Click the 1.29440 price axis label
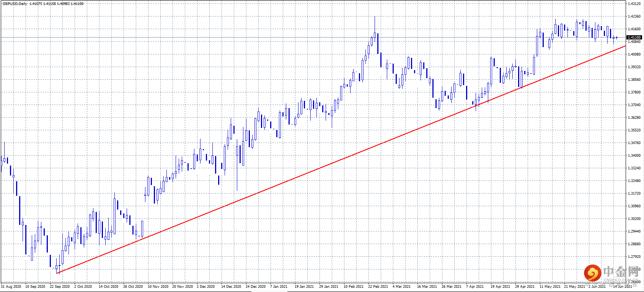The image size is (644, 292). (634, 231)
